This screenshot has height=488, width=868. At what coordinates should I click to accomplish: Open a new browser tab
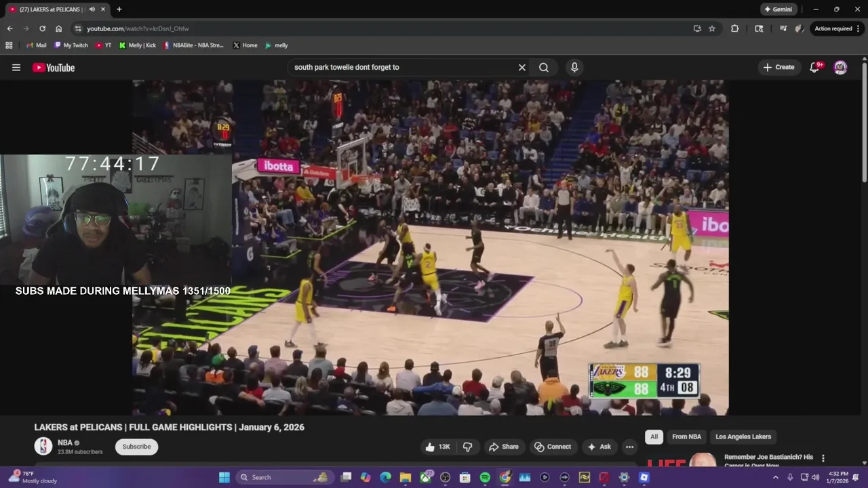click(x=119, y=9)
